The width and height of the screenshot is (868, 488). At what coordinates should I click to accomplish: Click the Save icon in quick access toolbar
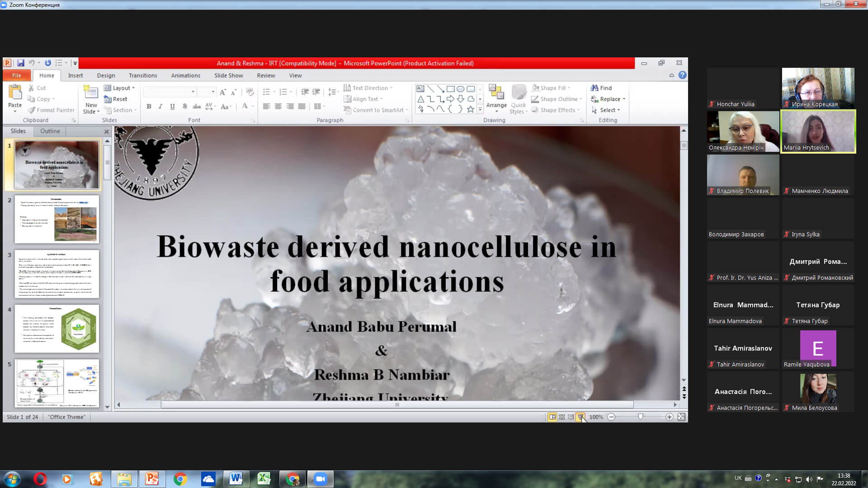(20, 63)
